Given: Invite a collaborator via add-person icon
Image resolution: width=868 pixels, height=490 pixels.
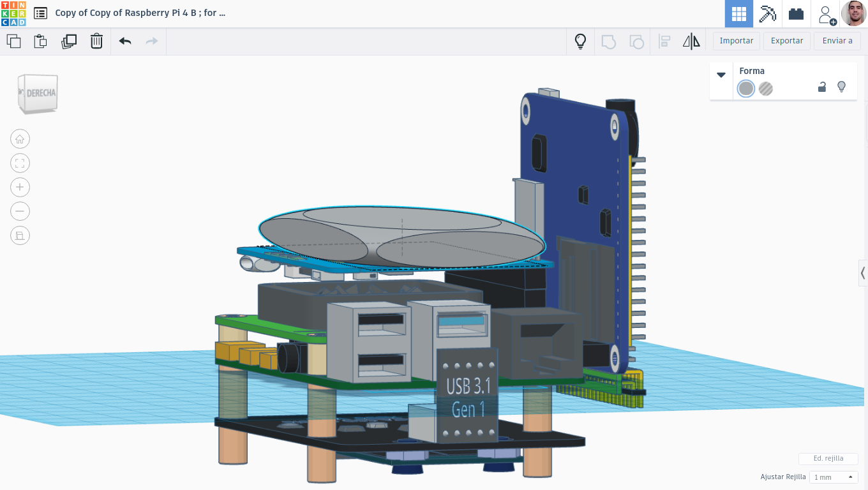Looking at the screenshot, I should (827, 14).
